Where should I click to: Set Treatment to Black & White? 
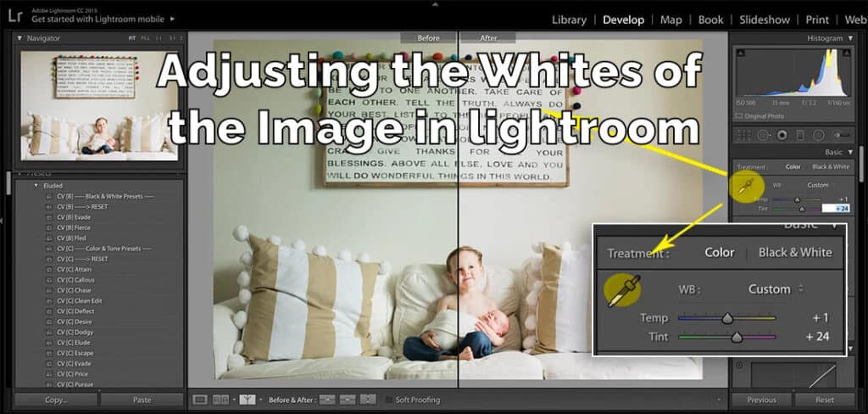click(831, 167)
